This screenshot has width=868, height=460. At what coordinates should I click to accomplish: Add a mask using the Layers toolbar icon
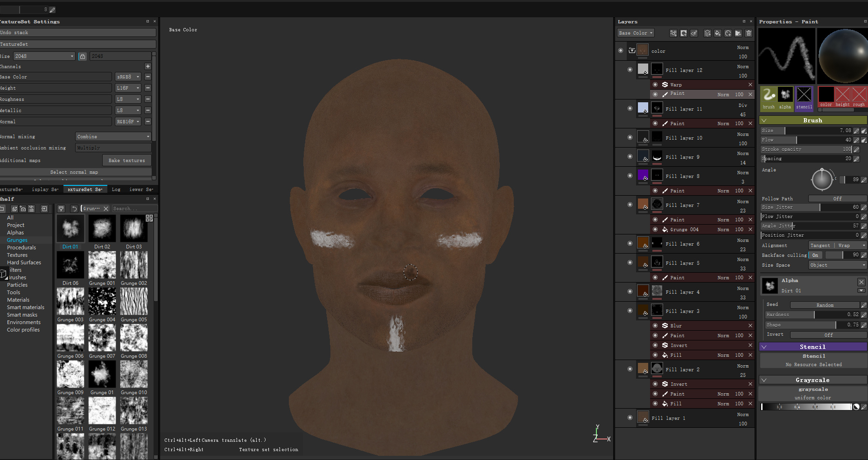(684, 33)
